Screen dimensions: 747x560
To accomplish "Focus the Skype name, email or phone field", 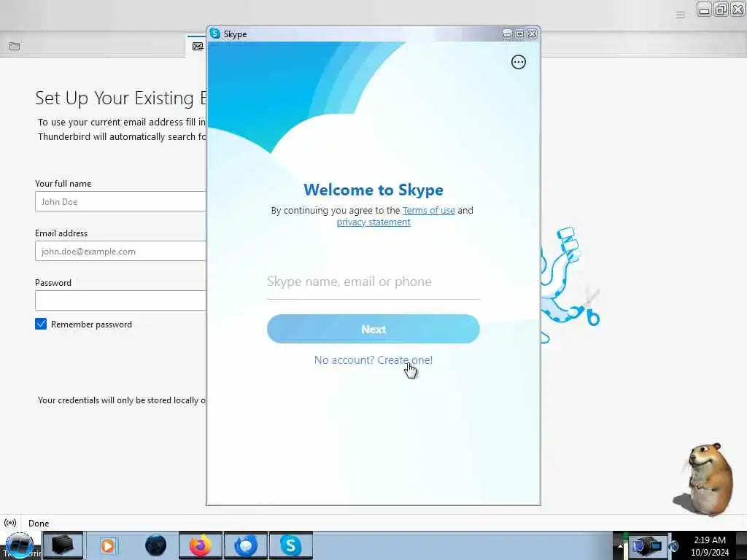I will click(x=373, y=282).
